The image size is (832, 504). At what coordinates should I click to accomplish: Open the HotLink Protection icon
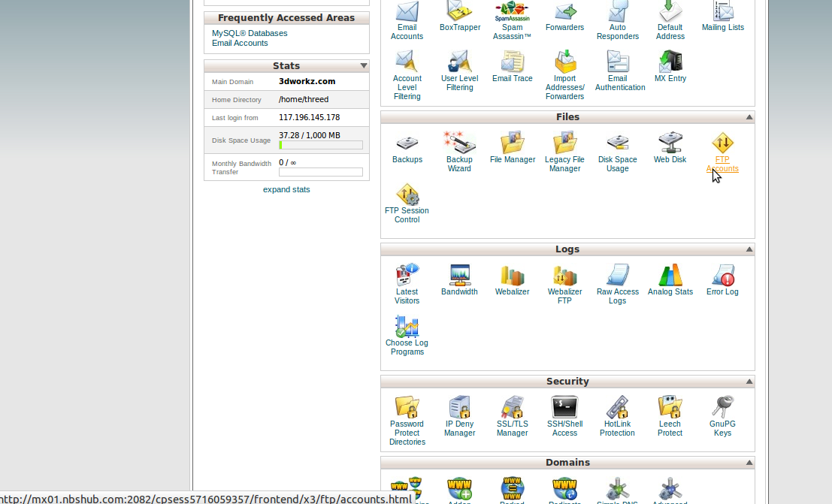[617, 407]
